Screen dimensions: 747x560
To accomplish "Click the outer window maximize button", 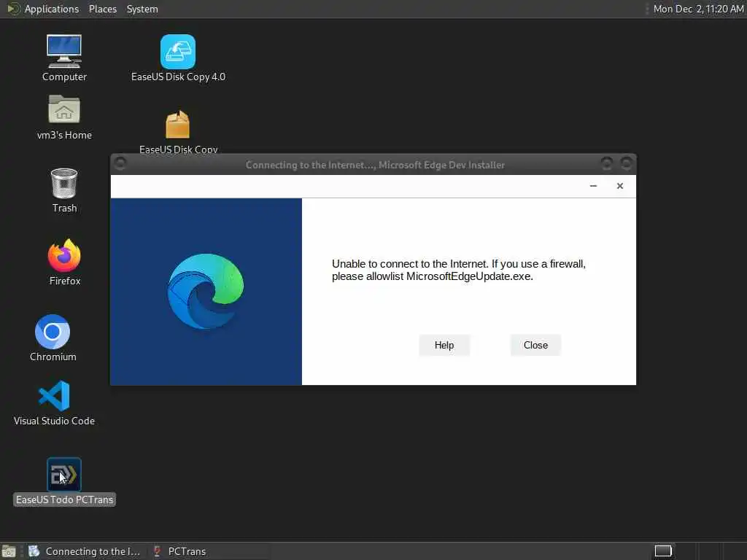I will click(606, 164).
